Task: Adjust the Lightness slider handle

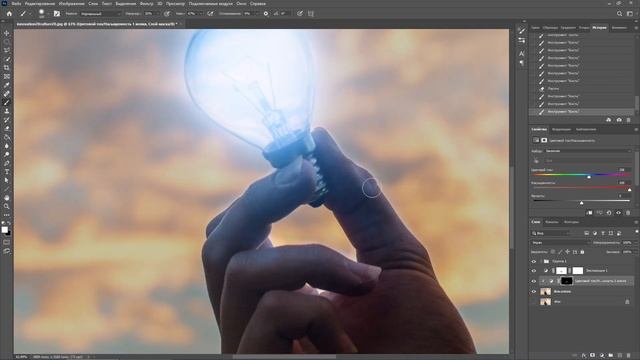Action: click(581, 203)
